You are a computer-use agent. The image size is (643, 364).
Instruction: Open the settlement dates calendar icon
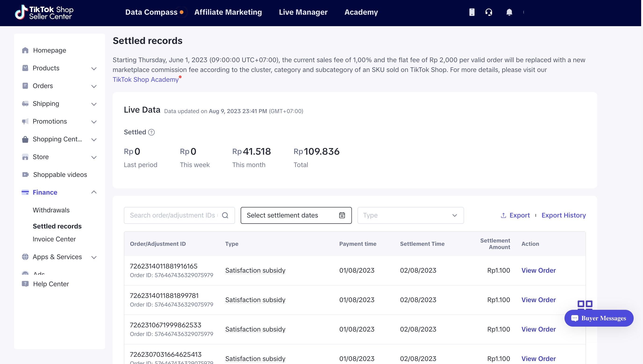[x=342, y=215]
